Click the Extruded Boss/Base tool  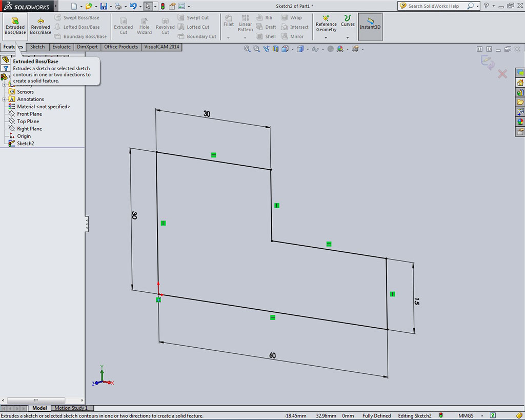pos(15,26)
